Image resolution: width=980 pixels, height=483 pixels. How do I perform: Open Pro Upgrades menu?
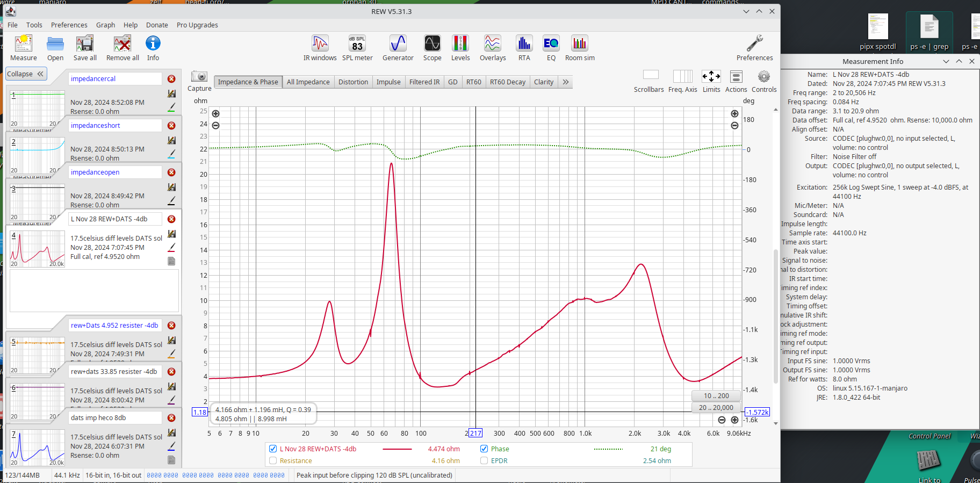coord(197,25)
